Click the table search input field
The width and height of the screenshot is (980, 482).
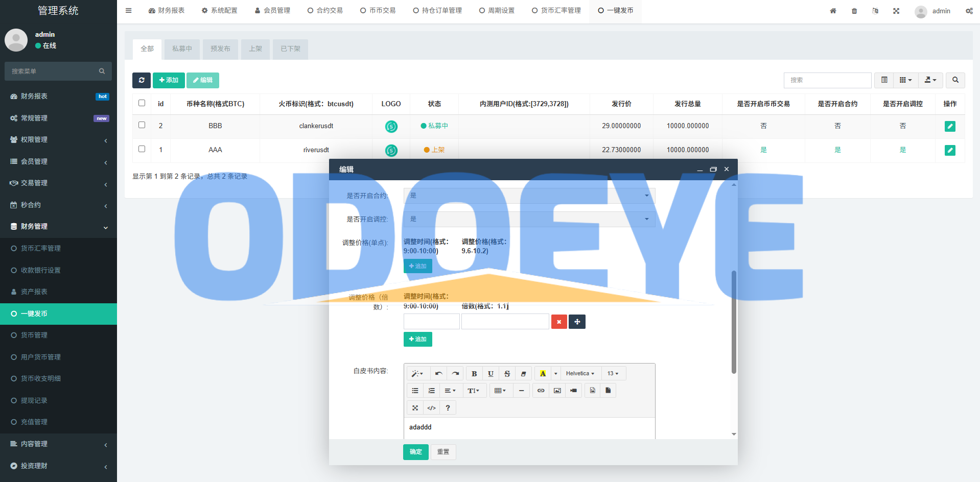827,80
